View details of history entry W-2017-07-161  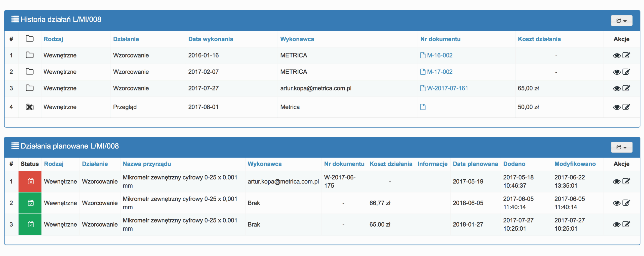(616, 88)
